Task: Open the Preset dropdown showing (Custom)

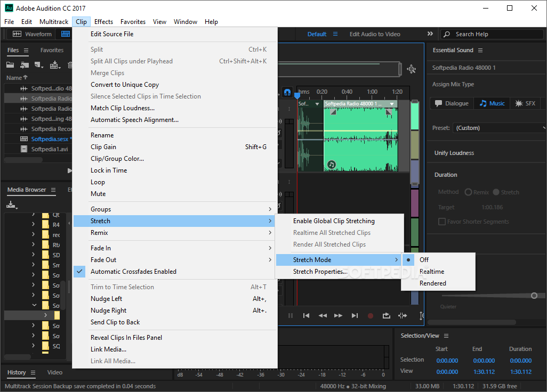Action: point(498,128)
